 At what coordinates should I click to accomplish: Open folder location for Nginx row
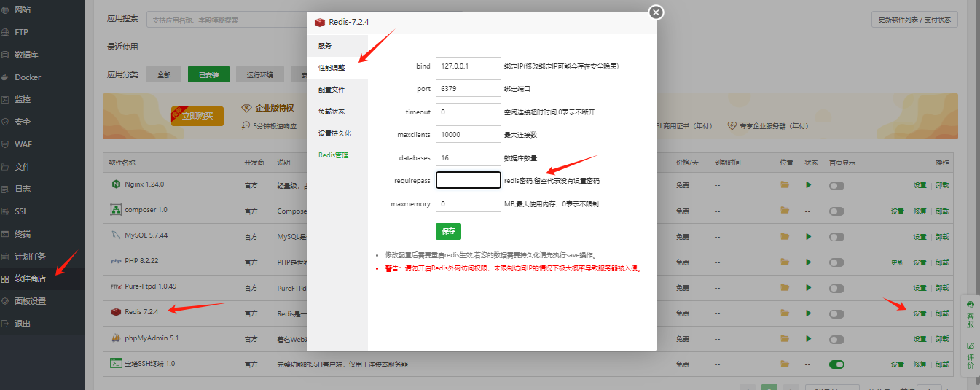point(785,185)
